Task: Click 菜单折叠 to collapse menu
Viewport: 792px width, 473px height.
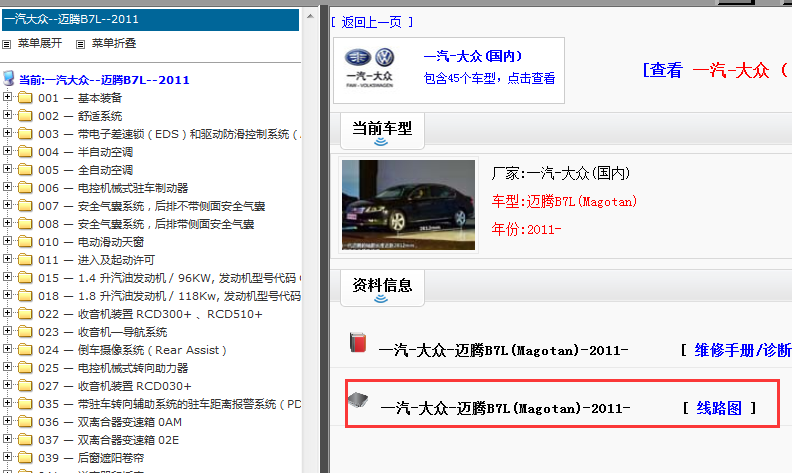Action: pos(114,43)
